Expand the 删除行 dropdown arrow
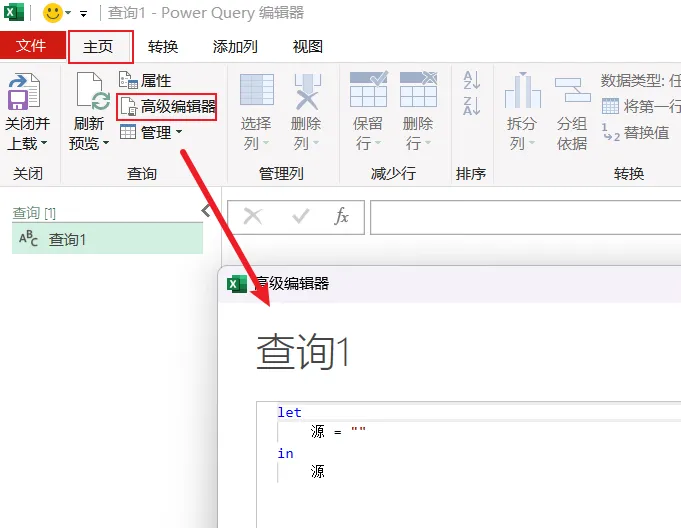681x528 pixels. [x=428, y=142]
